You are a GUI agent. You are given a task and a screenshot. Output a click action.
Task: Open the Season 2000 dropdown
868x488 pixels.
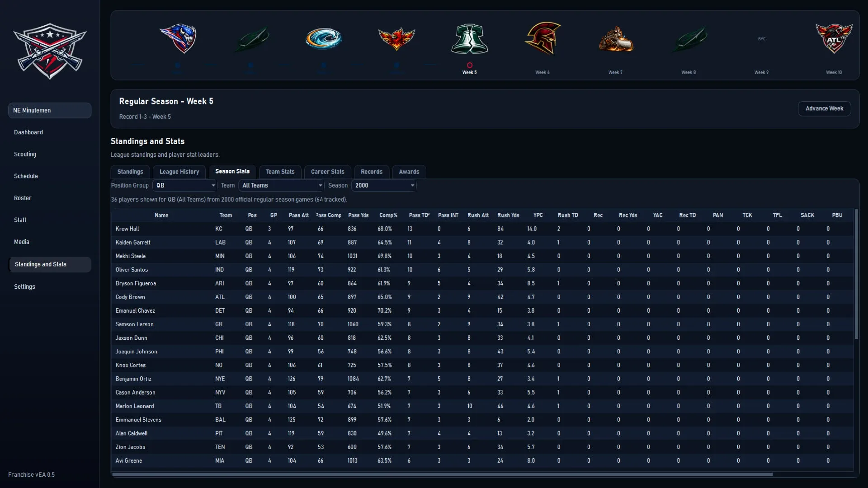pyautogui.click(x=384, y=185)
